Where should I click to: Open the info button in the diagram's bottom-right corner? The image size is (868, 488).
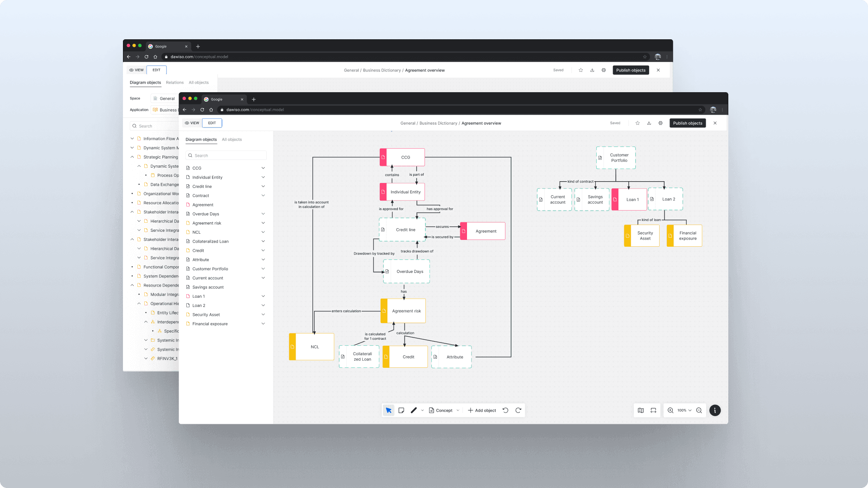(715, 410)
